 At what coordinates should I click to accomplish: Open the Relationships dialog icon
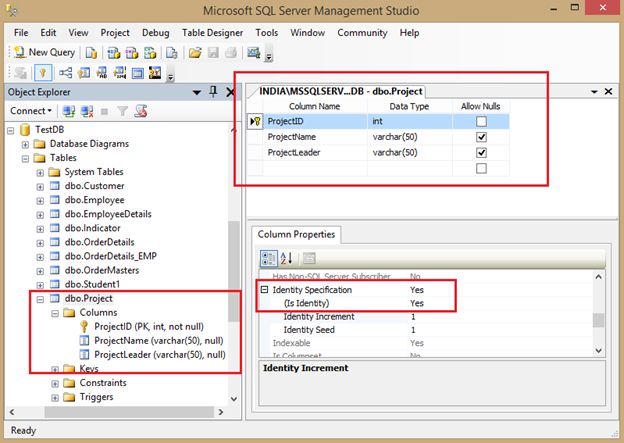point(66,73)
